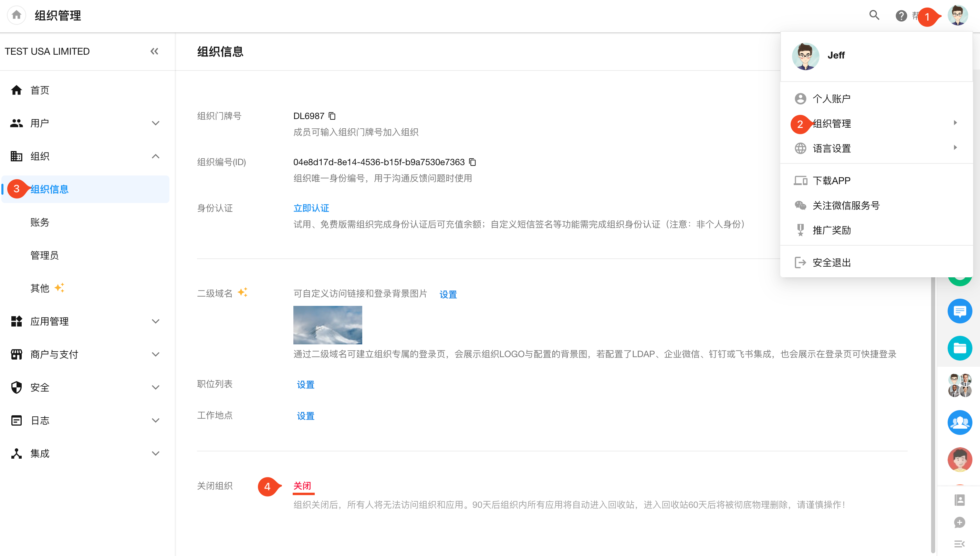980x556 pixels.
Task: Choose 个人账户 in the dropdown menu
Action: point(831,98)
